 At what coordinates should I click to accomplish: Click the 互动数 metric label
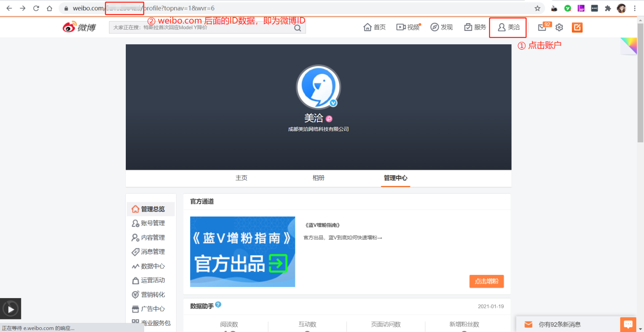pyautogui.click(x=307, y=325)
